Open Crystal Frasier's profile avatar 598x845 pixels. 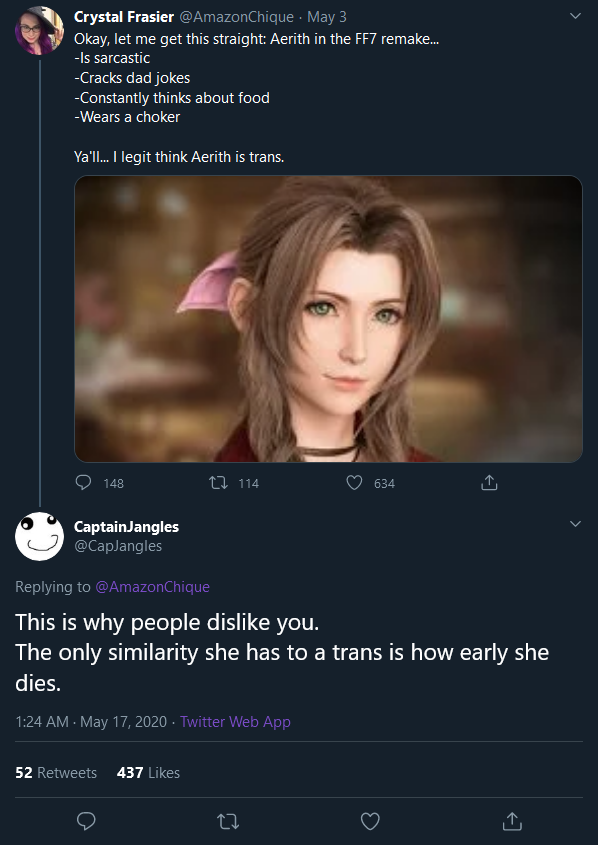[39, 31]
